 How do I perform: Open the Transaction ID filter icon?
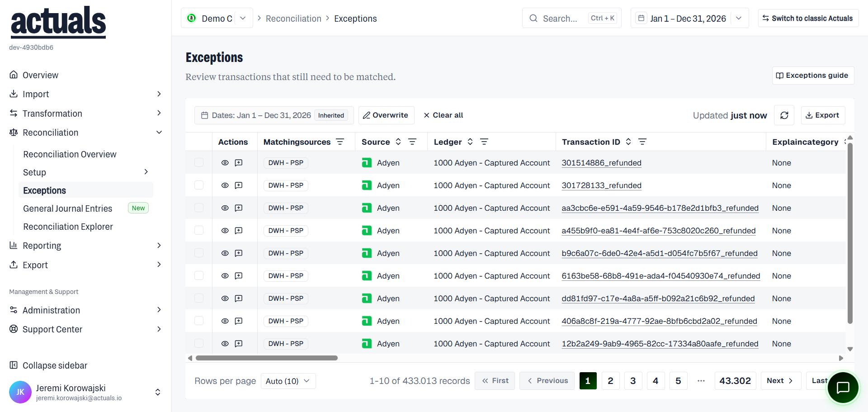pos(642,142)
